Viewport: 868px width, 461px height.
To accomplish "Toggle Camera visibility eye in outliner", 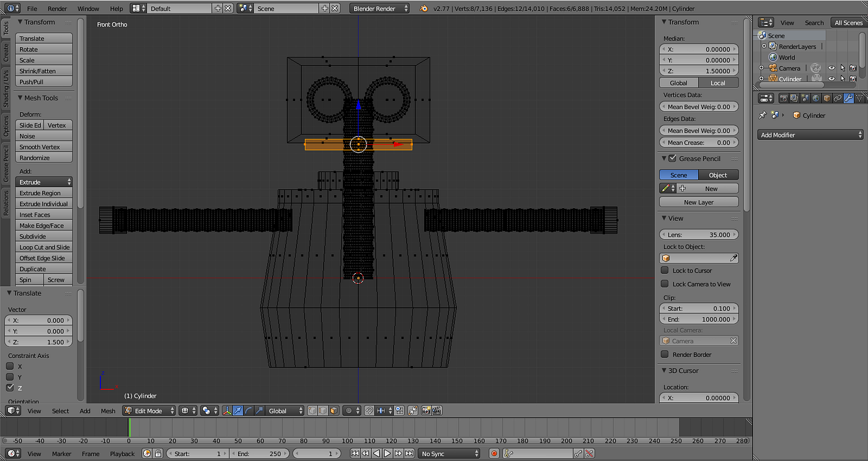I will click(x=831, y=68).
